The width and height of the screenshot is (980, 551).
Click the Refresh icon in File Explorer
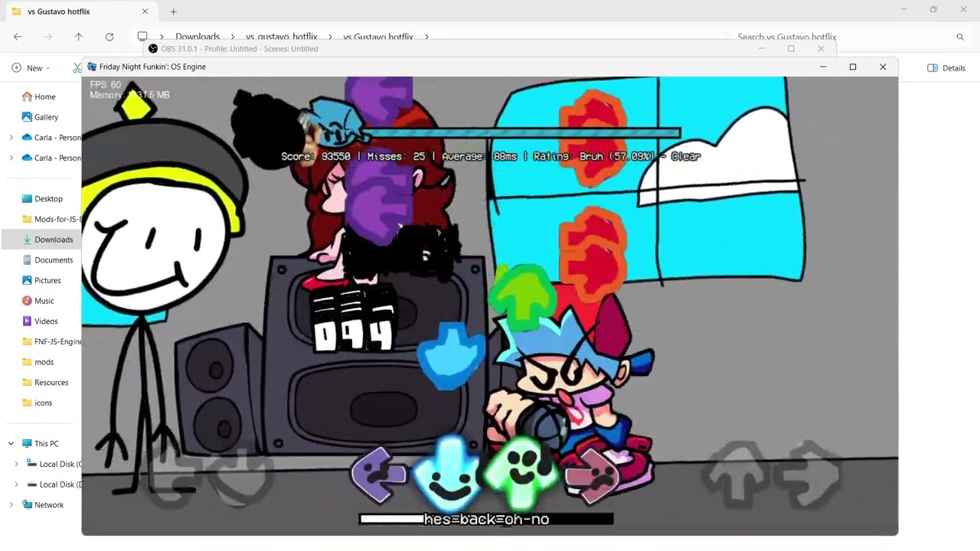(x=109, y=37)
